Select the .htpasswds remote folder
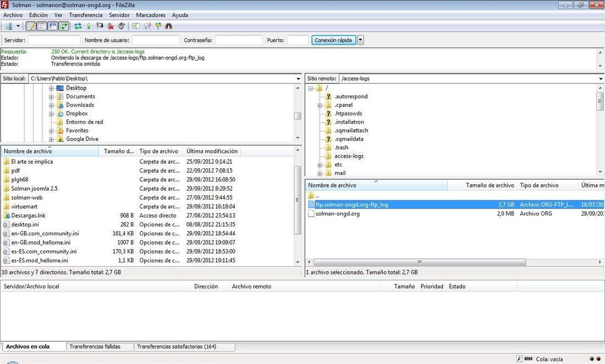This screenshot has width=605, height=364. click(x=348, y=114)
